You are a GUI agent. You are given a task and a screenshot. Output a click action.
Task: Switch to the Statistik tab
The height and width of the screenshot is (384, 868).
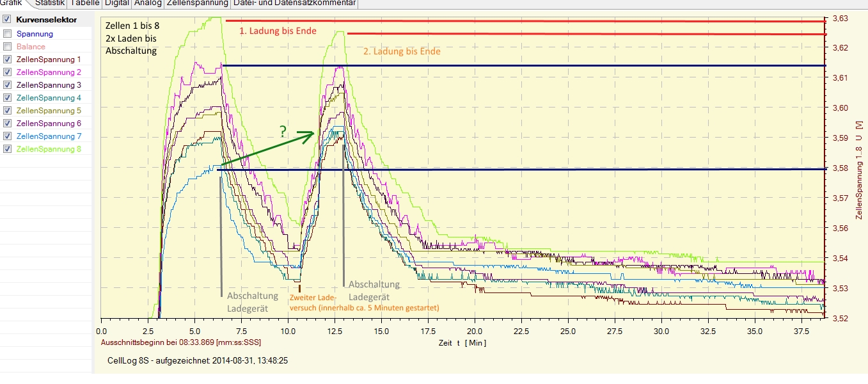click(50, 3)
